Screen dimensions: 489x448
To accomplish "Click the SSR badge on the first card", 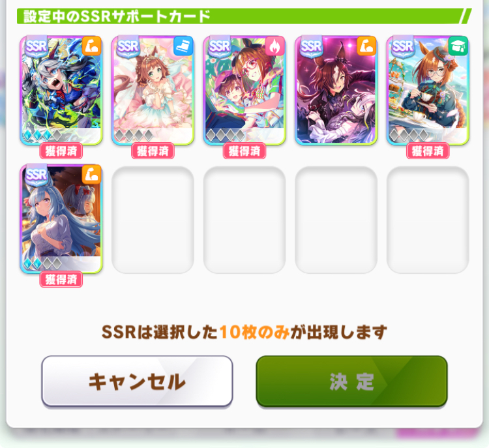I will (x=36, y=47).
